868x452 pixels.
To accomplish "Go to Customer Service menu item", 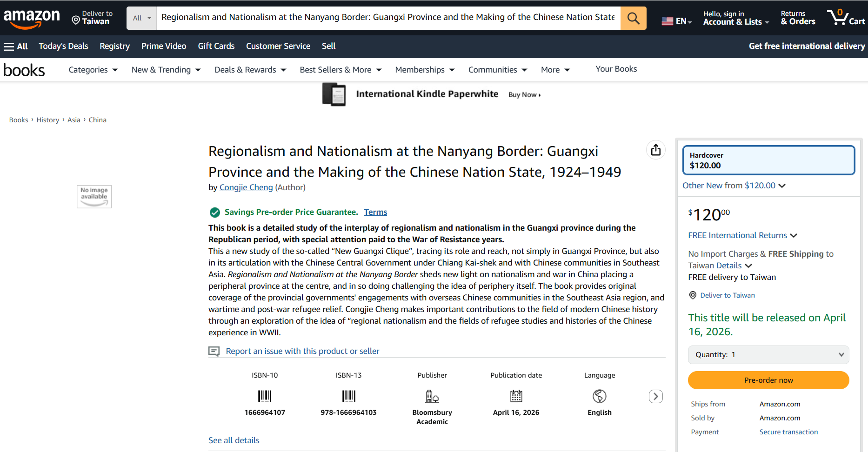I will (x=278, y=46).
